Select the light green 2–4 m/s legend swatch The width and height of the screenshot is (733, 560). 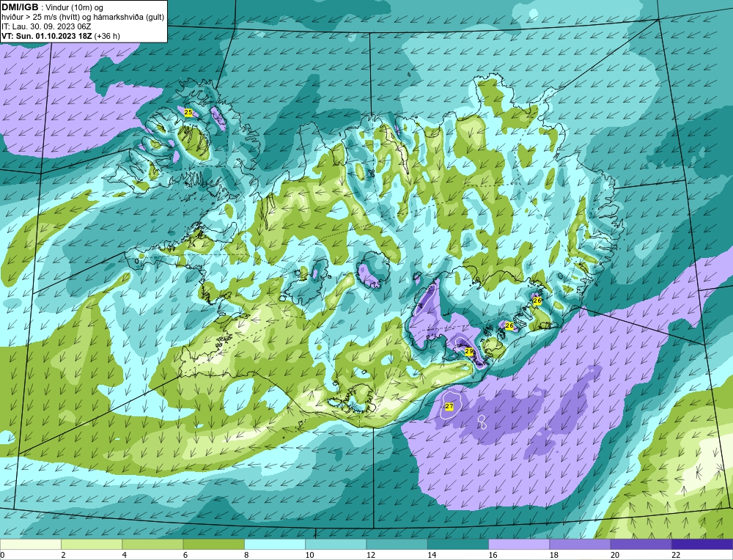pos(92,544)
